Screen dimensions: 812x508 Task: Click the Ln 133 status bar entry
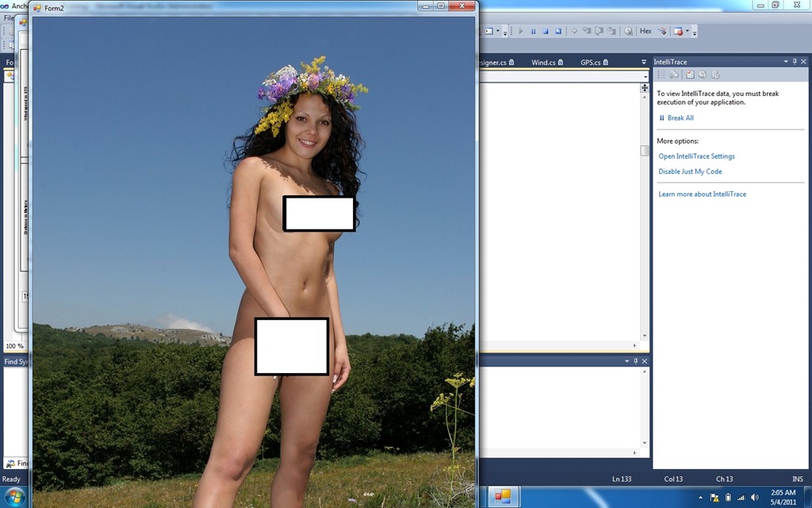point(622,479)
